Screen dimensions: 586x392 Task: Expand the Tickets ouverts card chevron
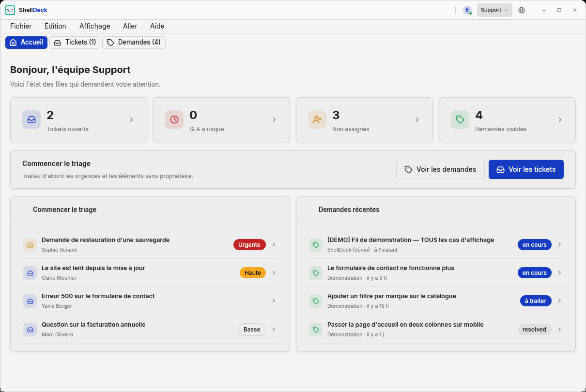131,120
